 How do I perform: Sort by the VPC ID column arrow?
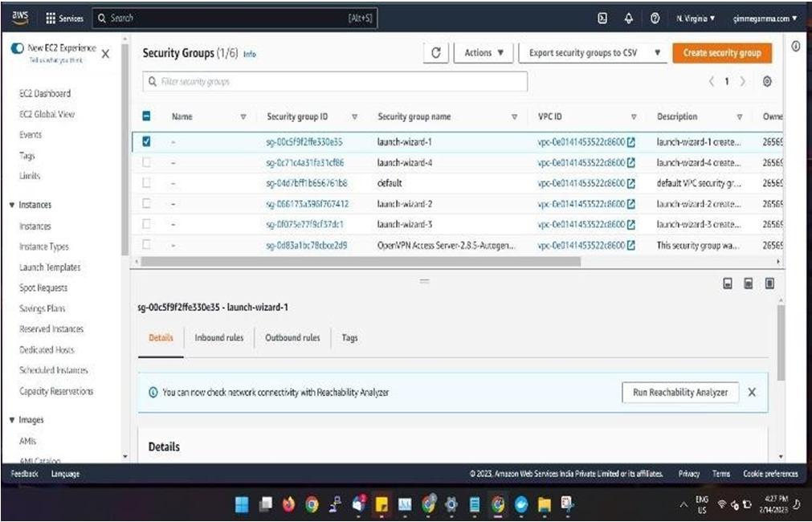click(x=634, y=117)
